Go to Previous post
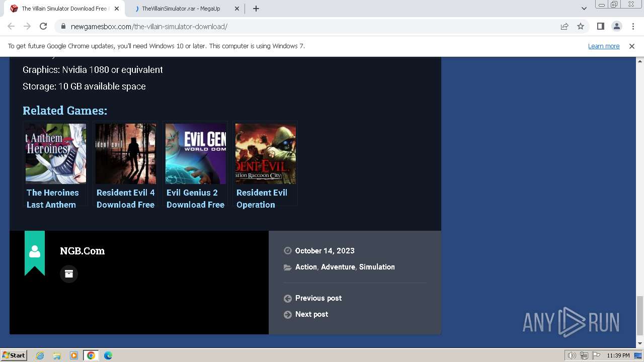 pyautogui.click(x=318, y=298)
